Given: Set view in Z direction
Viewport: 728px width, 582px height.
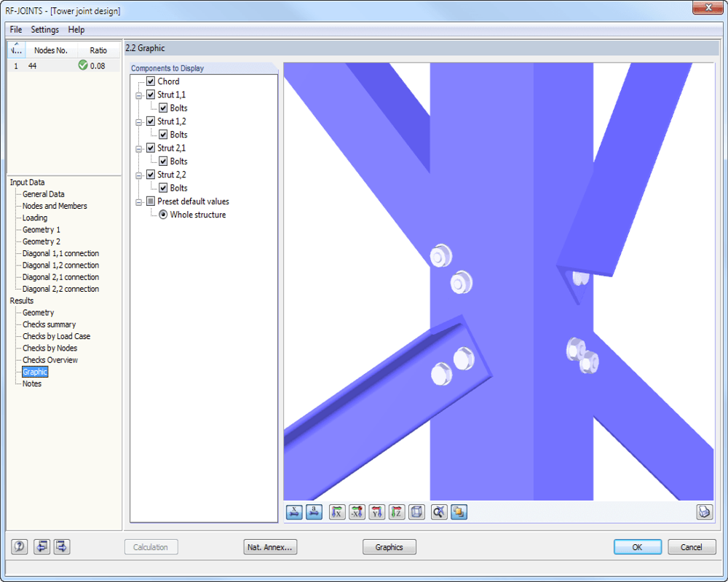Looking at the screenshot, I should tap(397, 512).
